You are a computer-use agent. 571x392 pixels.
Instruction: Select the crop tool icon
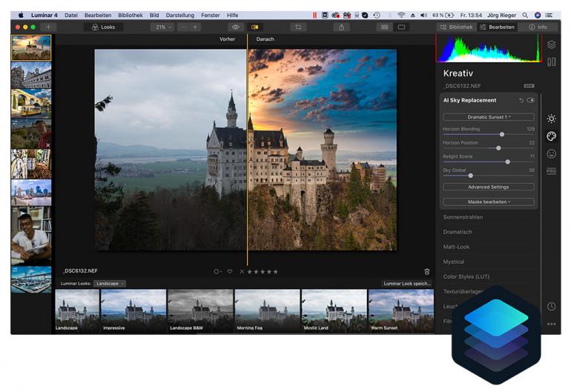pos(298,27)
